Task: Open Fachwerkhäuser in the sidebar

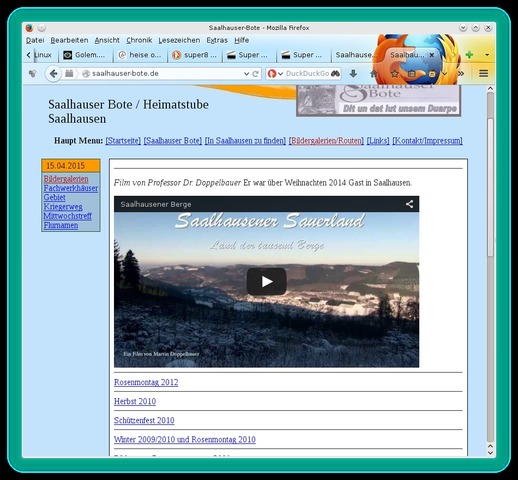Action: click(71, 188)
